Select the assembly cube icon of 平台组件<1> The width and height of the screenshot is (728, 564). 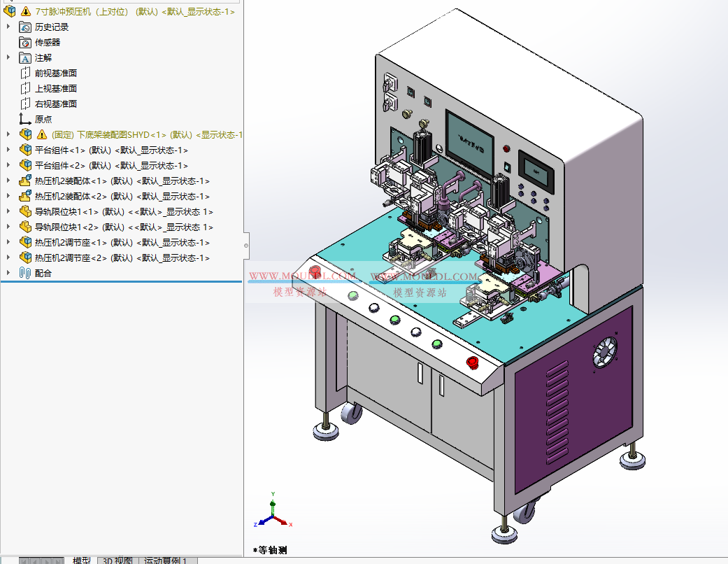(x=25, y=150)
